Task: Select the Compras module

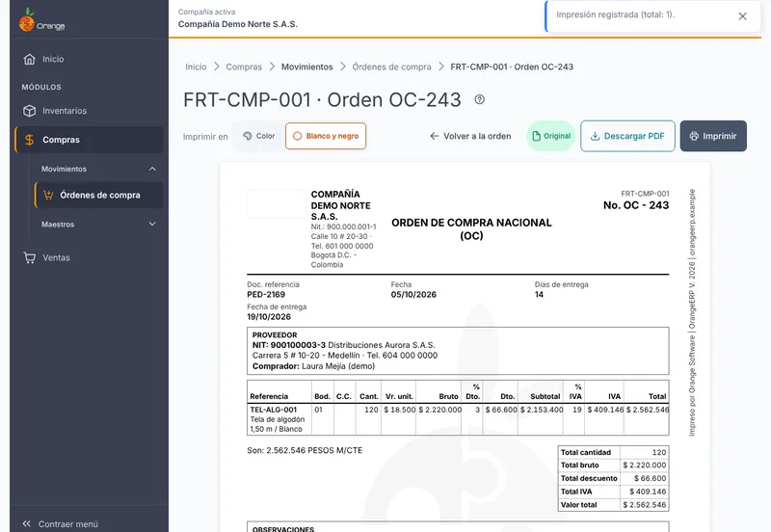Action: point(89,140)
